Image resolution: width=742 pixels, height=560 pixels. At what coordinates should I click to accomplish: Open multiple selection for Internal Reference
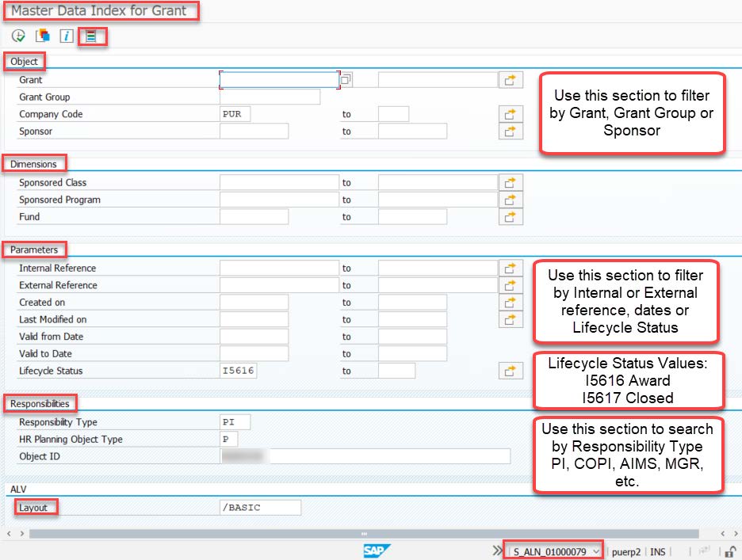511,269
